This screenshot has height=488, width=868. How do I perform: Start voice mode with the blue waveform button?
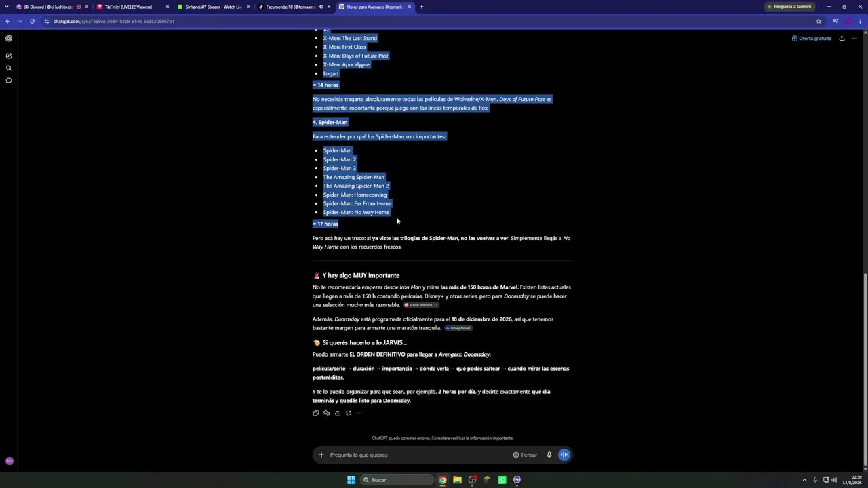(x=564, y=455)
